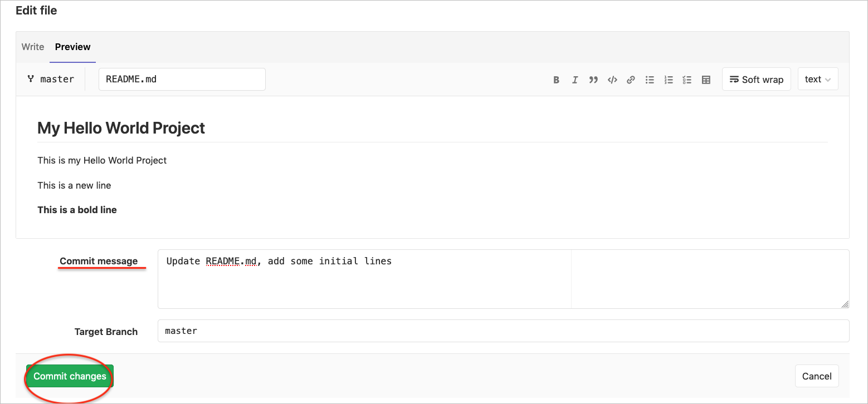Image resolution: width=868 pixels, height=404 pixels.
Task: Add a numbered list from the toolbar
Action: pyautogui.click(x=669, y=80)
